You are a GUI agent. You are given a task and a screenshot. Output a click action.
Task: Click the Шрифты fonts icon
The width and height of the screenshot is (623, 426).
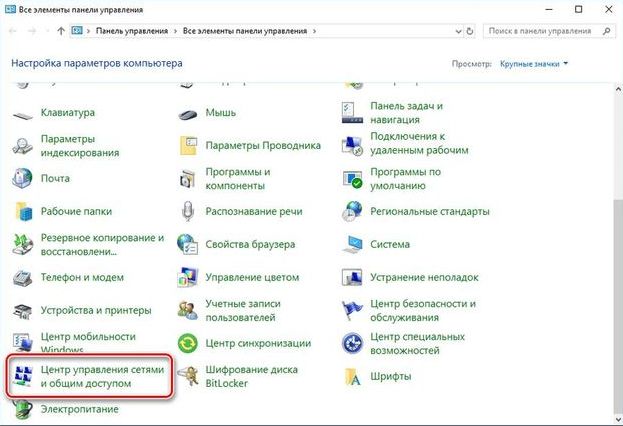pos(352,377)
